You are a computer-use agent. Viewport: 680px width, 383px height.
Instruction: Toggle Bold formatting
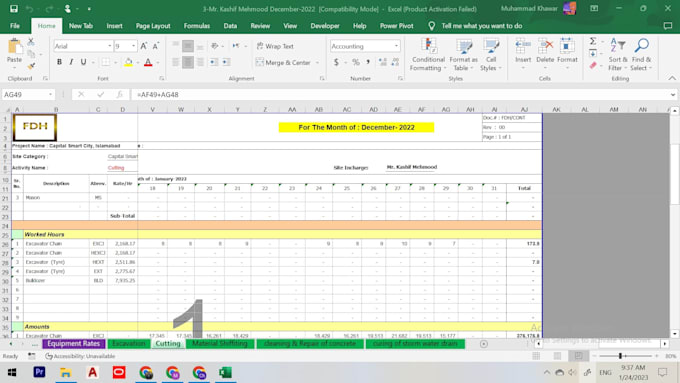coord(59,62)
